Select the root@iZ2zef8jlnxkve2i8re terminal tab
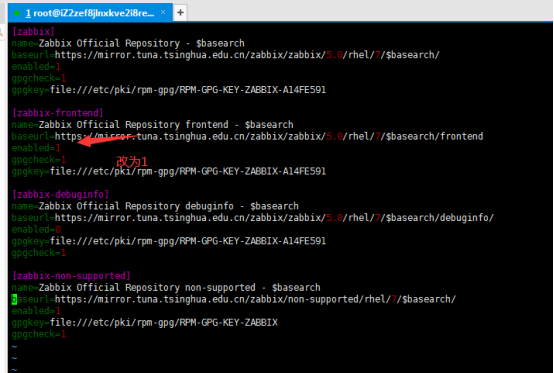 (90, 13)
